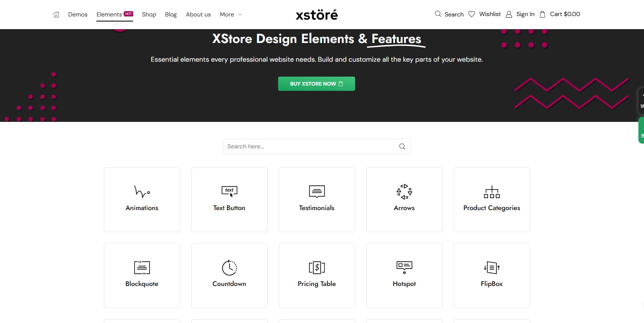The height and width of the screenshot is (323, 644).
Task: Open the Countdown card title
Action: click(229, 284)
